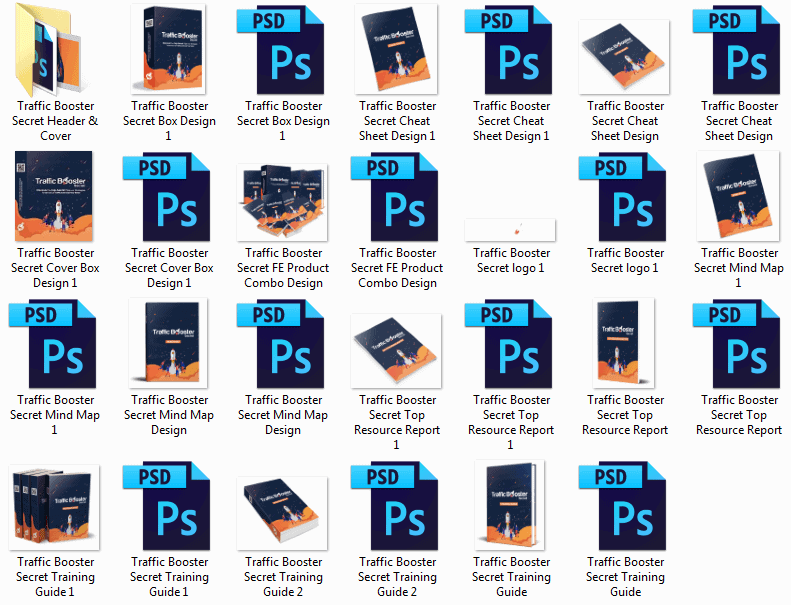The width and height of the screenshot is (791, 605).
Task: Select the Training Guide 2 PSD file icon
Action: coord(394,506)
